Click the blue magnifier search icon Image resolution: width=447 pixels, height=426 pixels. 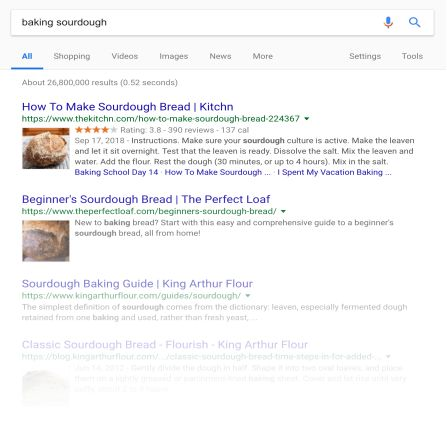[414, 22]
